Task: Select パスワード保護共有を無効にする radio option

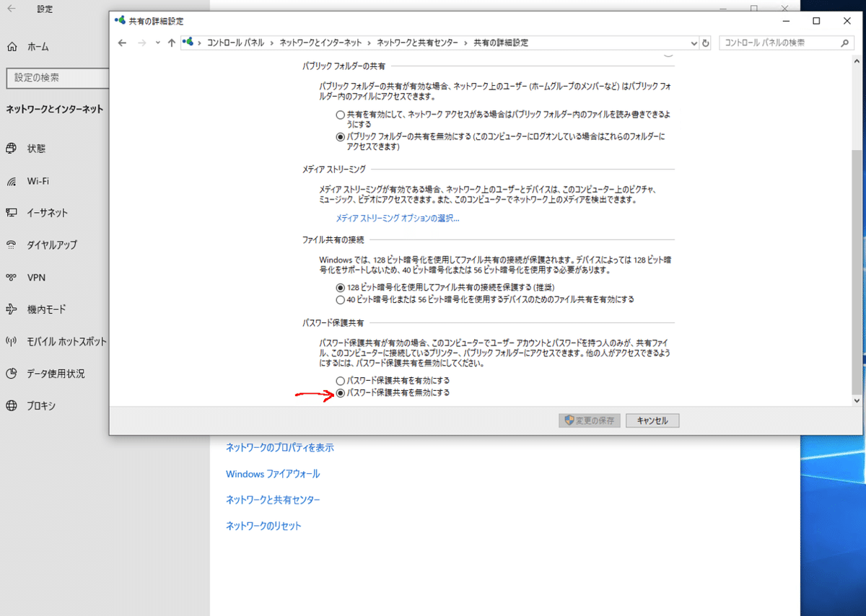Action: click(x=340, y=393)
